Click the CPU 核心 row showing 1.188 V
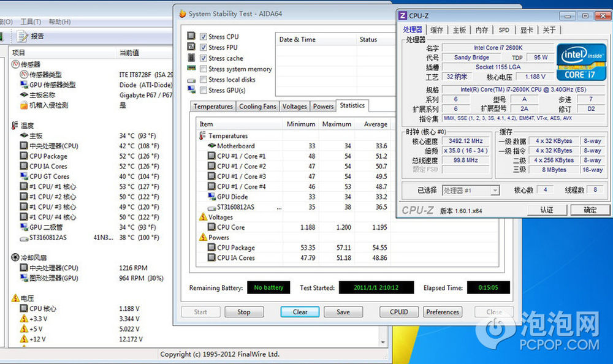 (x=91, y=308)
